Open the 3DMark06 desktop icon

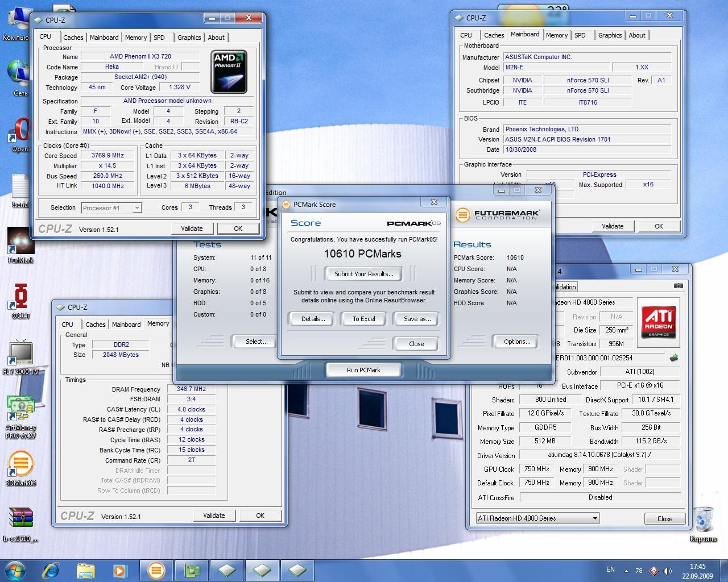click(20, 468)
